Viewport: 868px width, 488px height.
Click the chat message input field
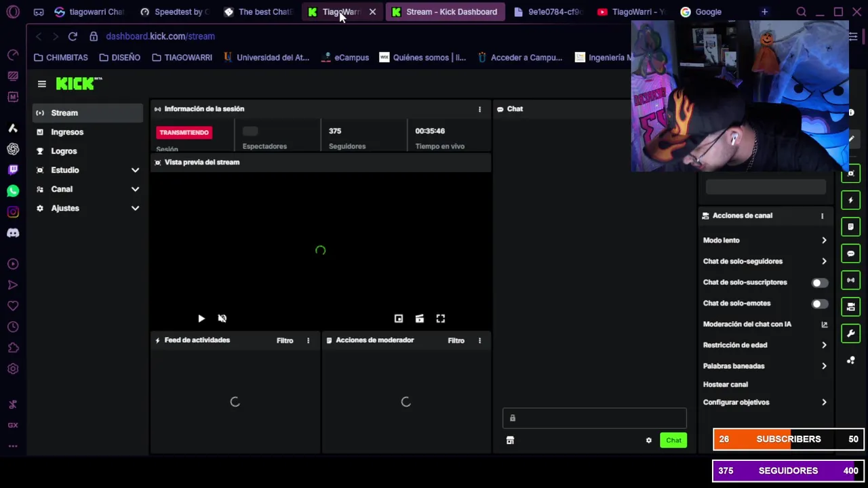[x=595, y=418]
